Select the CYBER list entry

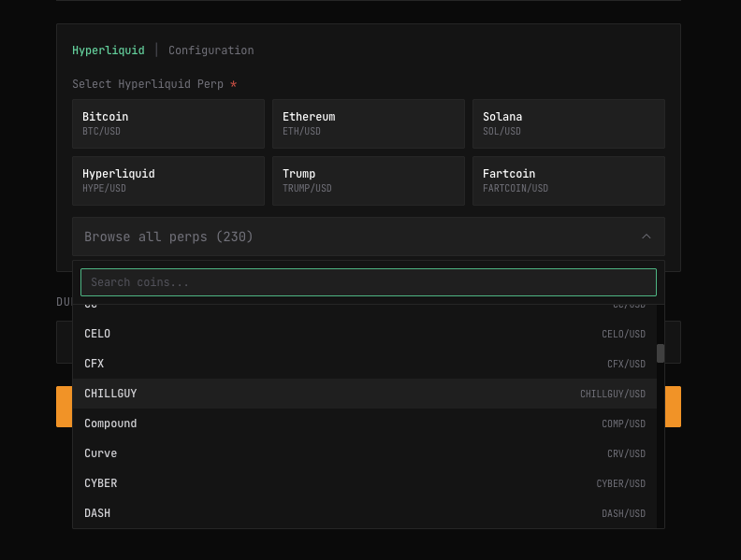tap(364, 483)
